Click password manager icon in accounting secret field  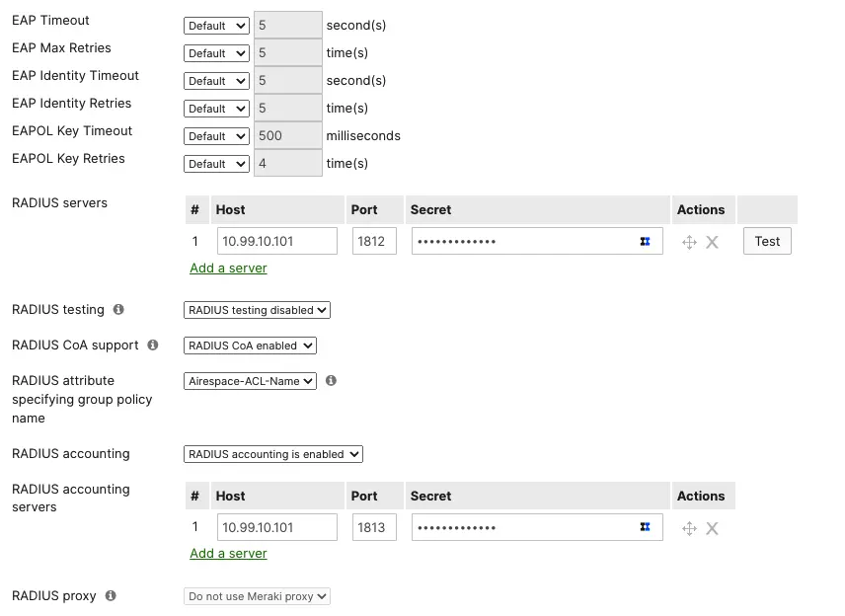(x=645, y=527)
